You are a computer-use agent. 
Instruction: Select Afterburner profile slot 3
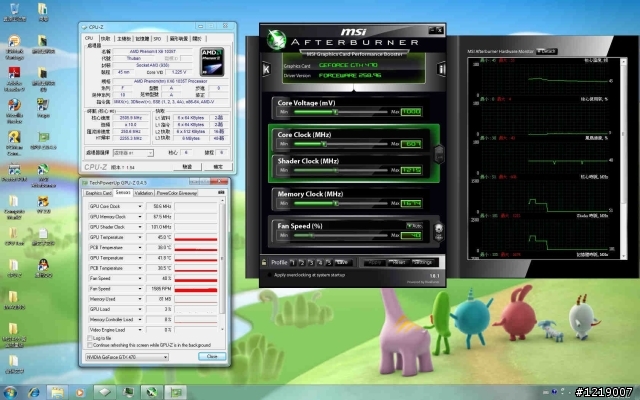point(311,262)
